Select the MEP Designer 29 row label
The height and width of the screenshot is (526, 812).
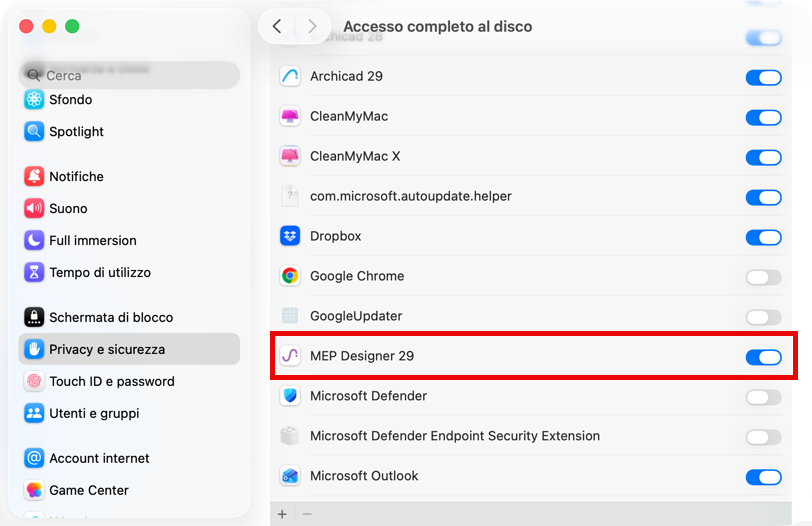(x=362, y=356)
